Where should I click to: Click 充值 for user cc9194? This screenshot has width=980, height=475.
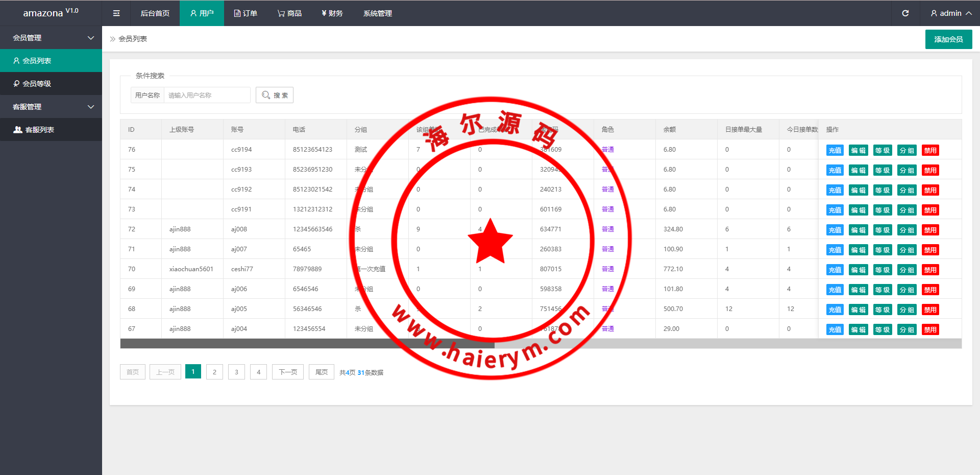(835, 150)
